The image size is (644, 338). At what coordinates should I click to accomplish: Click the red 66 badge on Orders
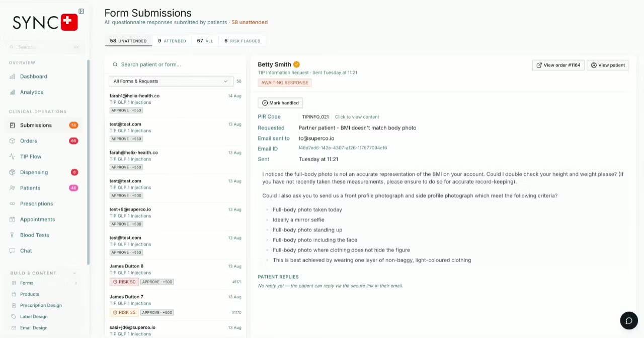[73, 141]
